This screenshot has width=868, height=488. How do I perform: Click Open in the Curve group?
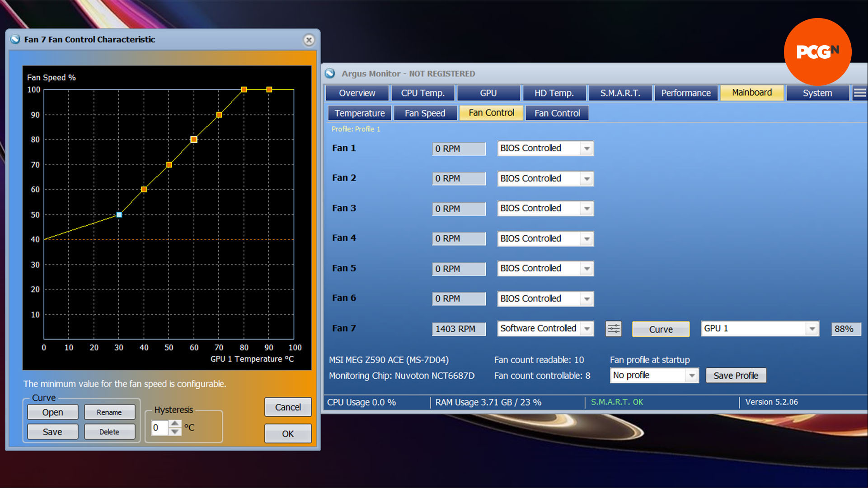52,412
